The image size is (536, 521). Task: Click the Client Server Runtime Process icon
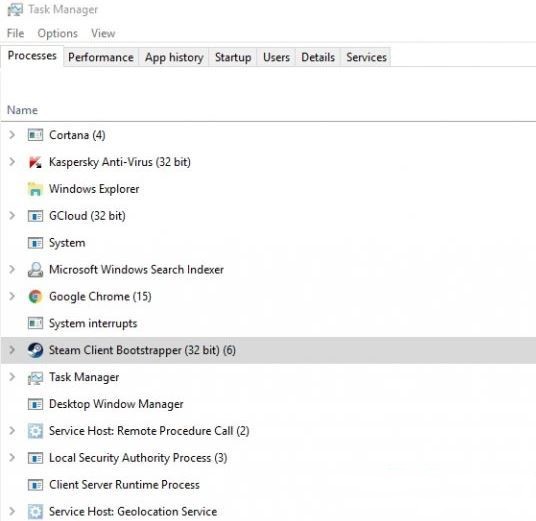click(35, 485)
